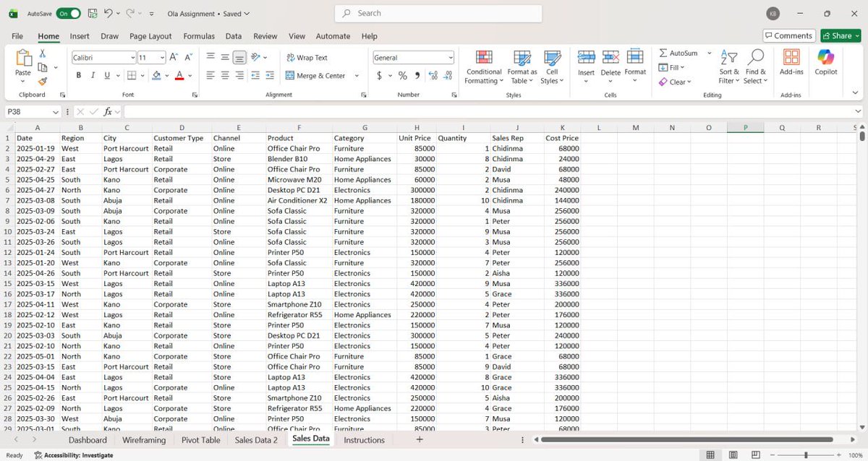Switch to the Instructions sheet

click(364, 440)
